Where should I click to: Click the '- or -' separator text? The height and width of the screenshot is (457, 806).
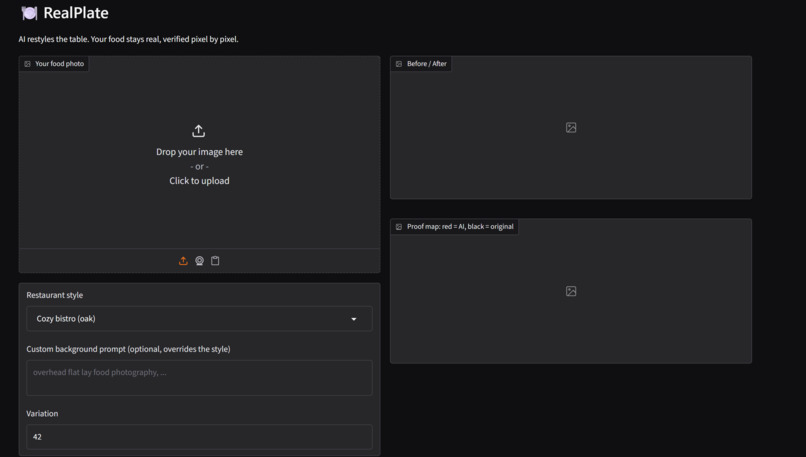199,167
